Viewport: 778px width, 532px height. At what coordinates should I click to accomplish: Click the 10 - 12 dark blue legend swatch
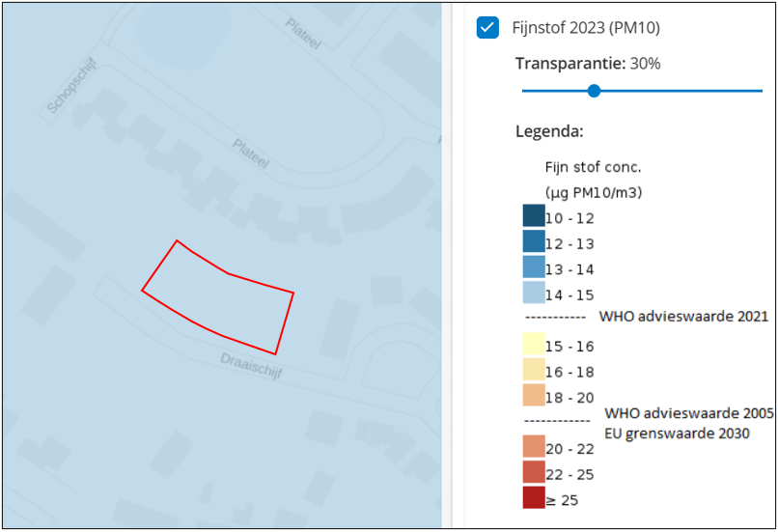click(x=534, y=216)
